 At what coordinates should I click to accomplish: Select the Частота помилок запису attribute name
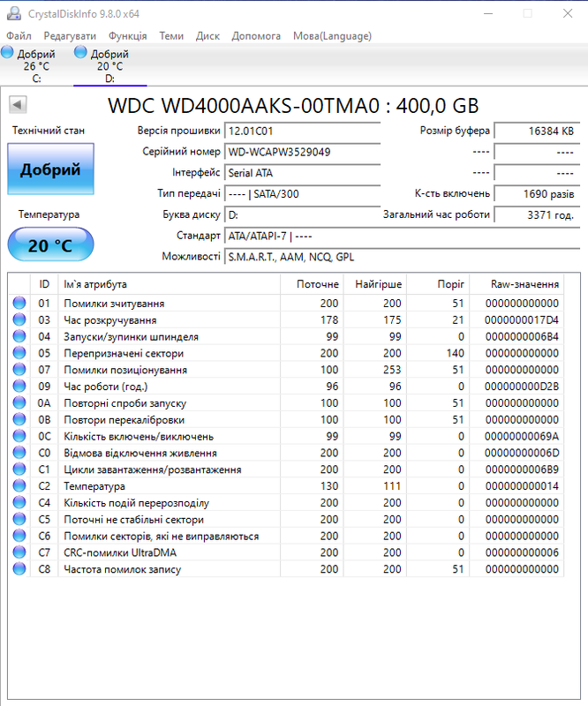(x=122, y=569)
